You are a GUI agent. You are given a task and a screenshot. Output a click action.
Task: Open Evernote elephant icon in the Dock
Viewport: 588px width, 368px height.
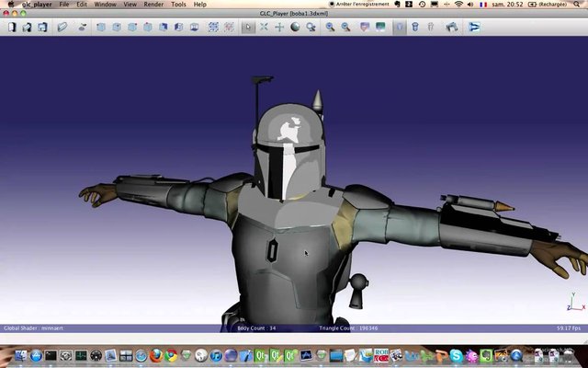tap(486, 355)
